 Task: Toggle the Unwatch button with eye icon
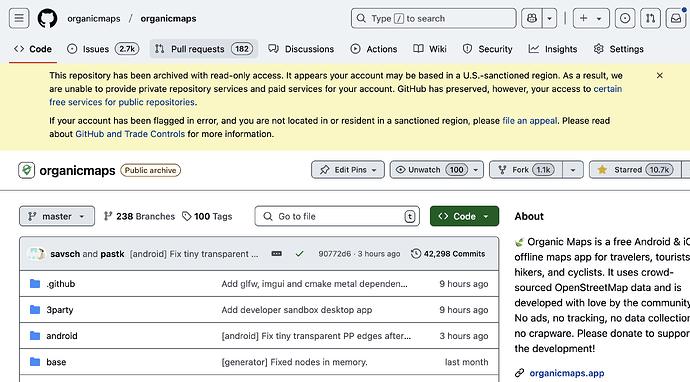(437, 170)
